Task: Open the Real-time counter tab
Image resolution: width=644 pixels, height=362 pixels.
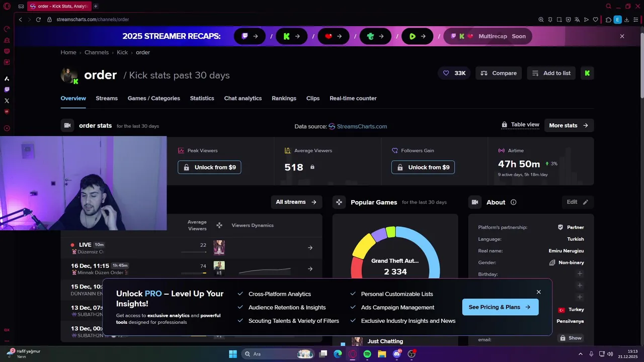Action: click(353, 99)
